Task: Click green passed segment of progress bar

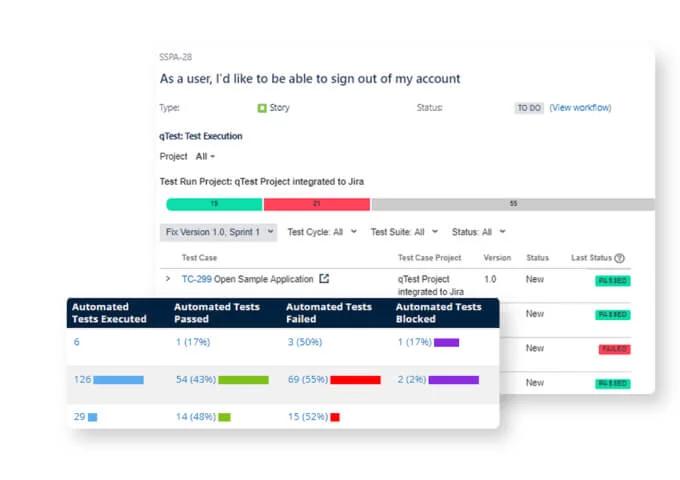Action: click(x=214, y=204)
